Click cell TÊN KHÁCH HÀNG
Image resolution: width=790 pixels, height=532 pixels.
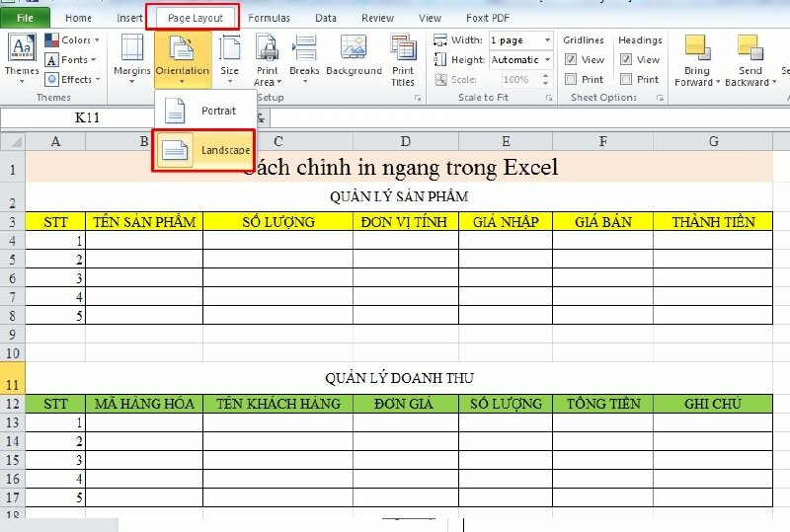278,404
